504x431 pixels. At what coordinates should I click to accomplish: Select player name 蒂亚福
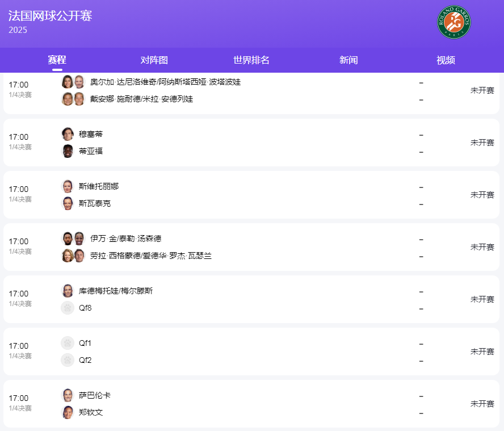point(91,151)
